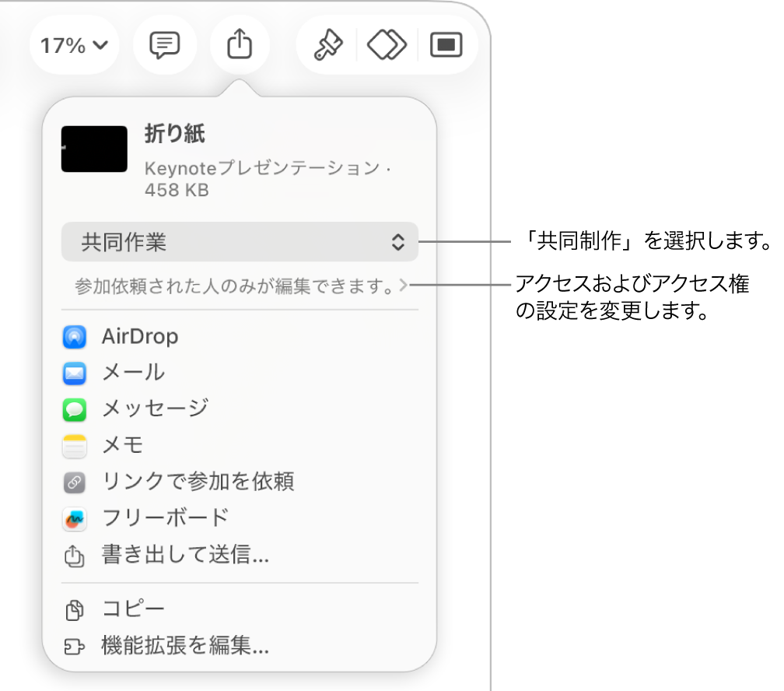Choose 書き出して送信 to export and send

coord(184,556)
